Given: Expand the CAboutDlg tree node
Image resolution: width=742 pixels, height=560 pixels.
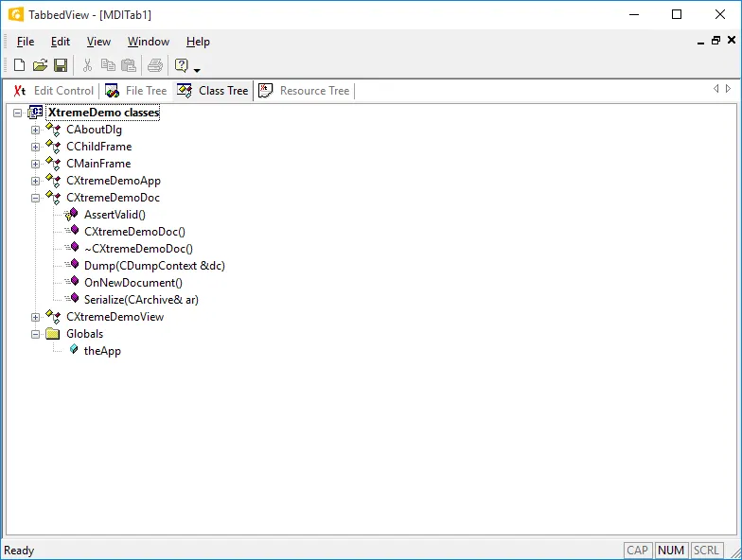Looking at the screenshot, I should pos(36,131).
